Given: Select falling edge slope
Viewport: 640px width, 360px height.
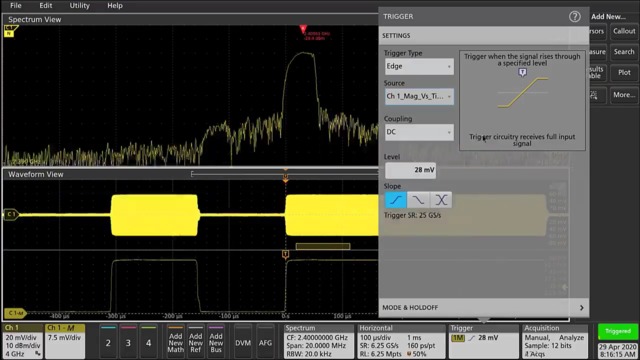Looking at the screenshot, I should click(418, 200).
